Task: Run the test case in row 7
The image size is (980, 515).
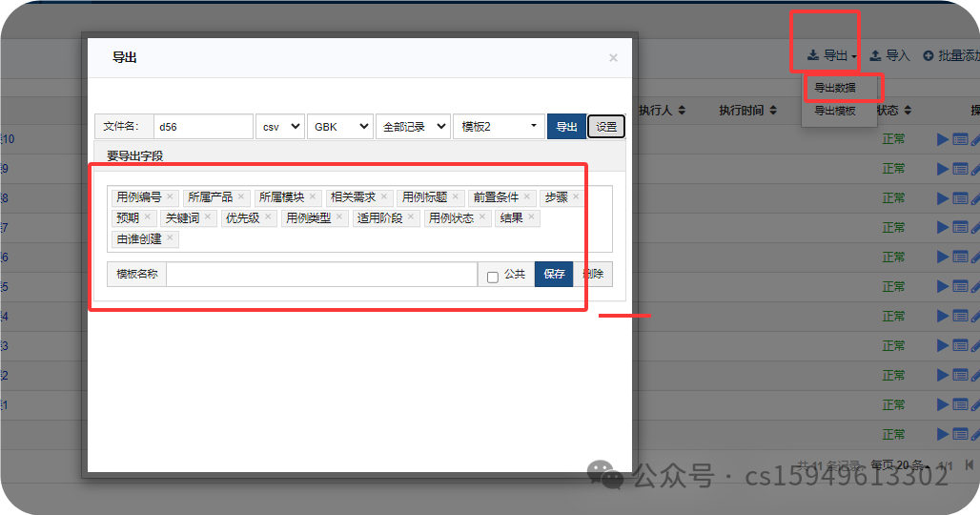Action: point(943,228)
